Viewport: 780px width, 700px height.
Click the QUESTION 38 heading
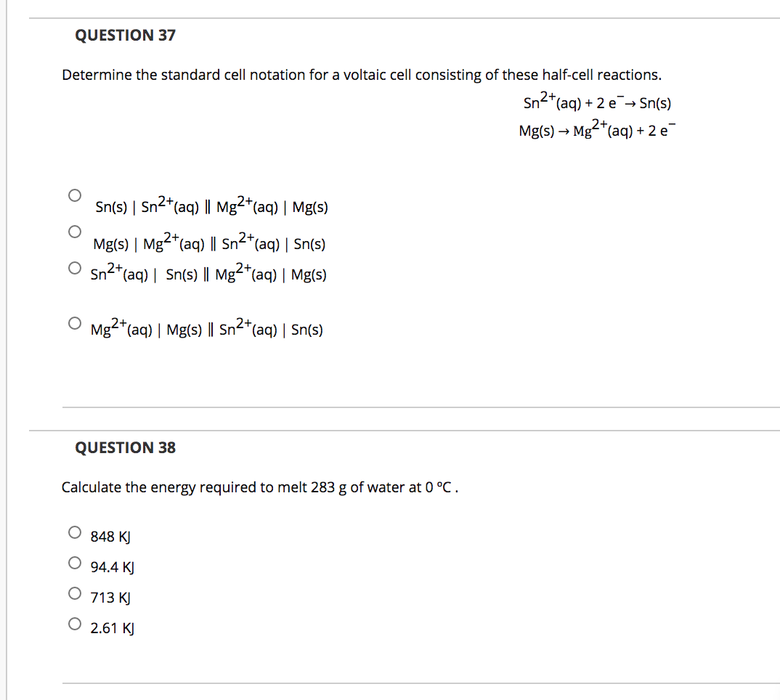[x=124, y=448]
